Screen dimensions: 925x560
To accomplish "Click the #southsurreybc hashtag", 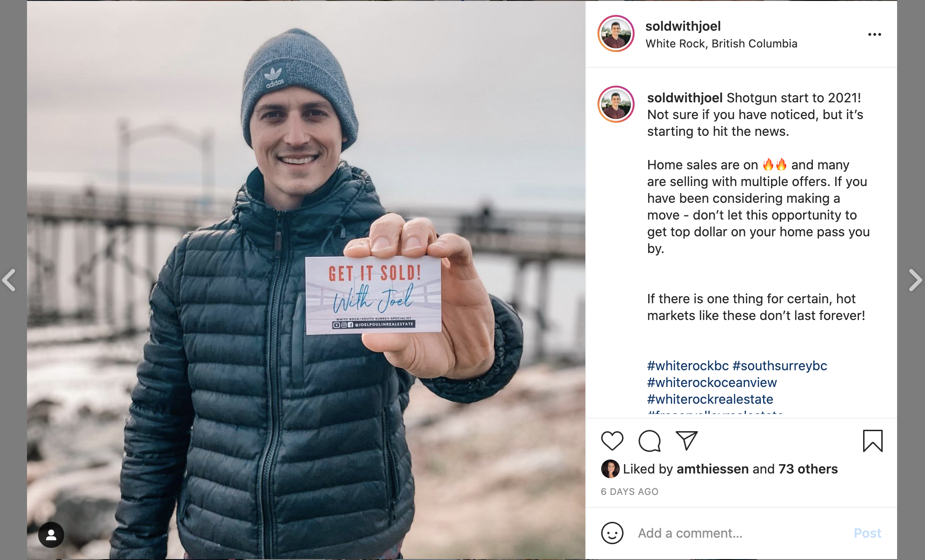I will [x=780, y=366].
